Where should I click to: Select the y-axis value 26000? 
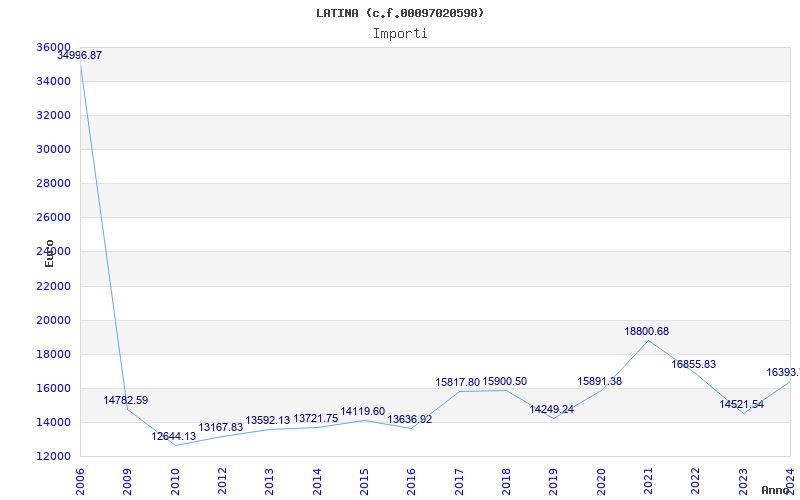pos(54,217)
